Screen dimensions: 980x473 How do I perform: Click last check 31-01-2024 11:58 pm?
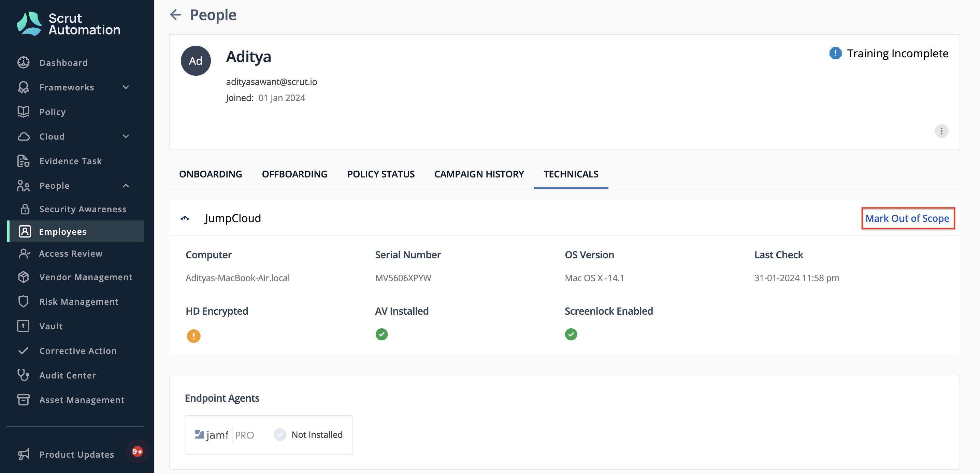tap(797, 278)
